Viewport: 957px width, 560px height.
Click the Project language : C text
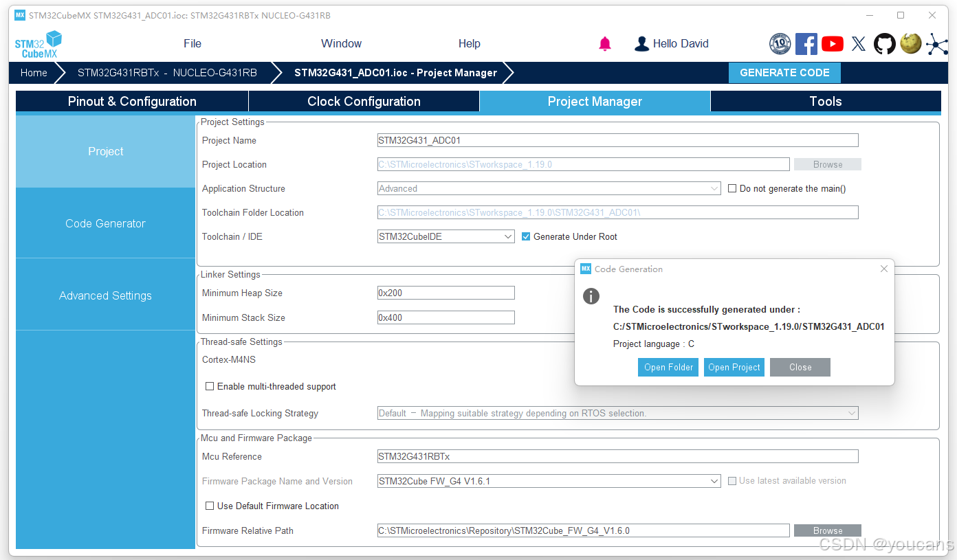pyautogui.click(x=654, y=344)
